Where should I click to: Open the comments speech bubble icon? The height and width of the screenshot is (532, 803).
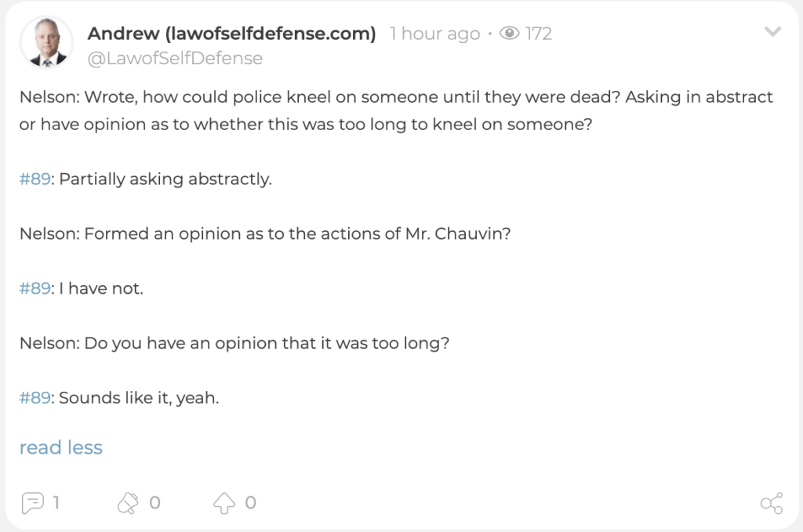[x=33, y=503]
